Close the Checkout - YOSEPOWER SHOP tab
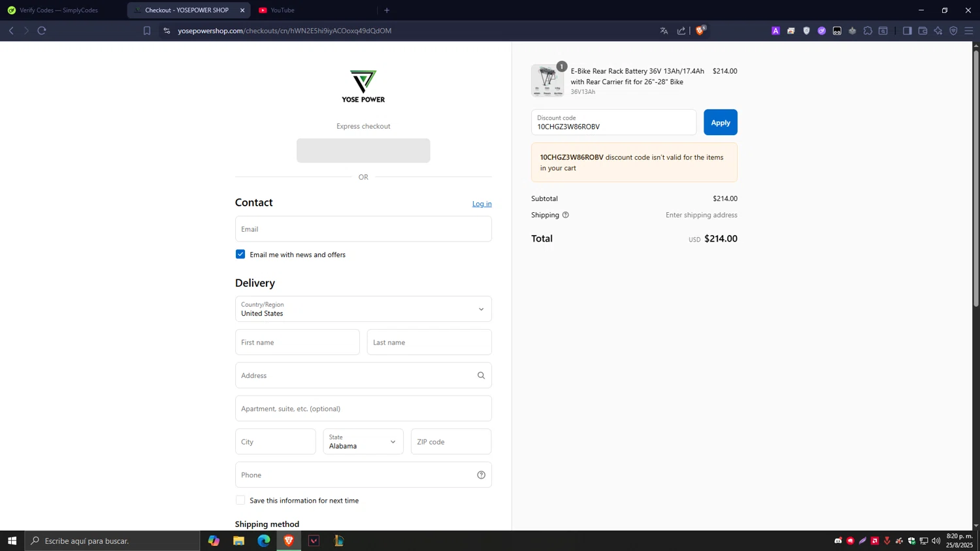The image size is (980, 551). (x=242, y=10)
